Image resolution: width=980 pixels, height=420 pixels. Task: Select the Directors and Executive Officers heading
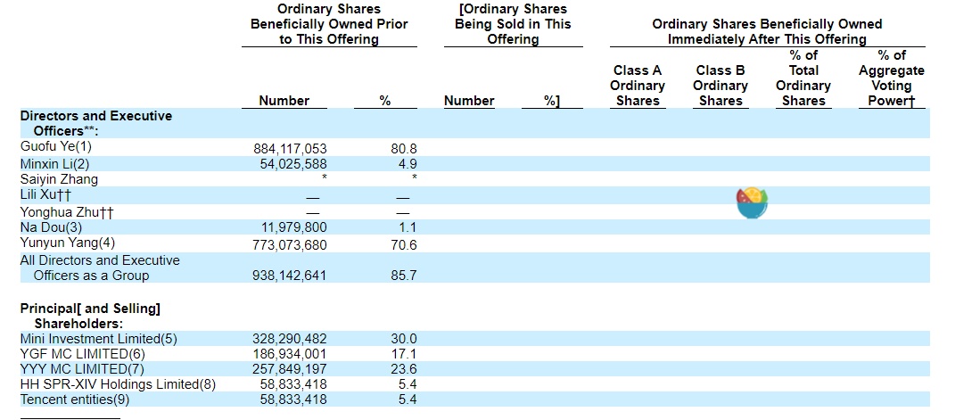[96, 123]
